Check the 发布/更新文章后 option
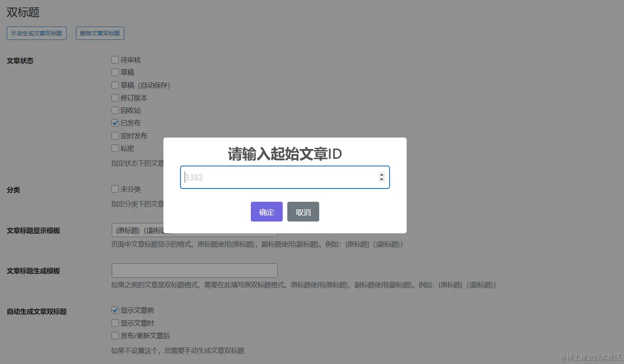The width and height of the screenshot is (624, 364). (x=115, y=336)
